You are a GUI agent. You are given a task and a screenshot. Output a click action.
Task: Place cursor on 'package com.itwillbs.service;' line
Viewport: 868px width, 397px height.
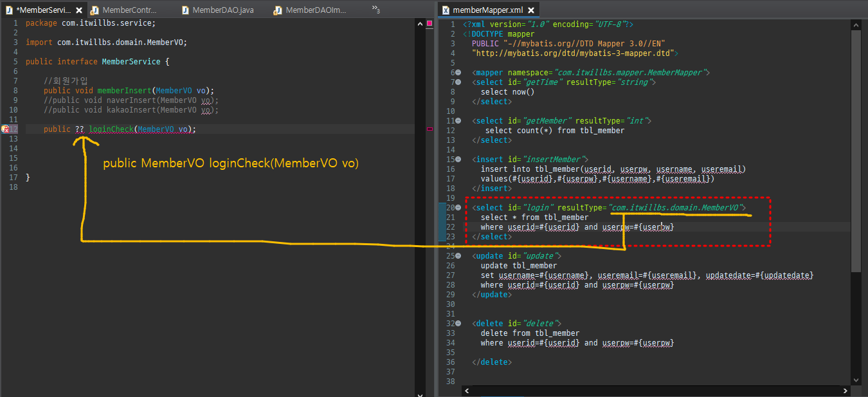pos(91,23)
